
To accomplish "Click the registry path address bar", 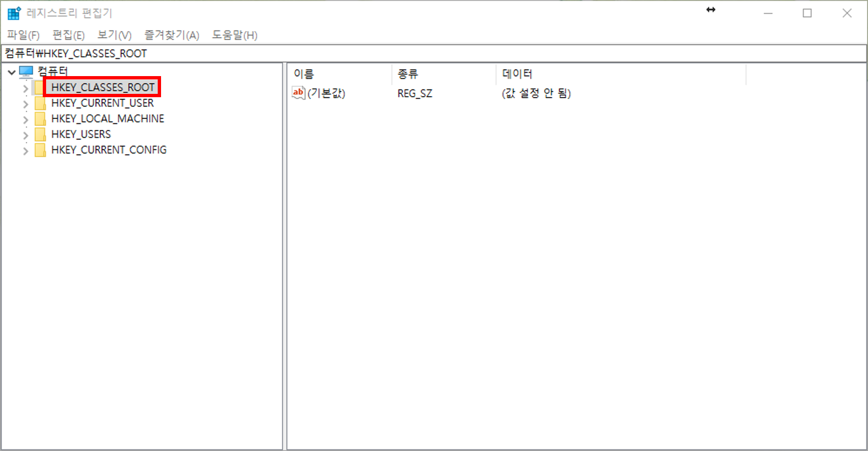I will click(x=434, y=53).
